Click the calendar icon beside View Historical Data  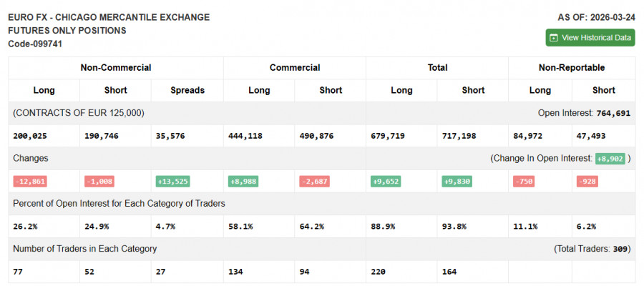pyautogui.click(x=553, y=38)
